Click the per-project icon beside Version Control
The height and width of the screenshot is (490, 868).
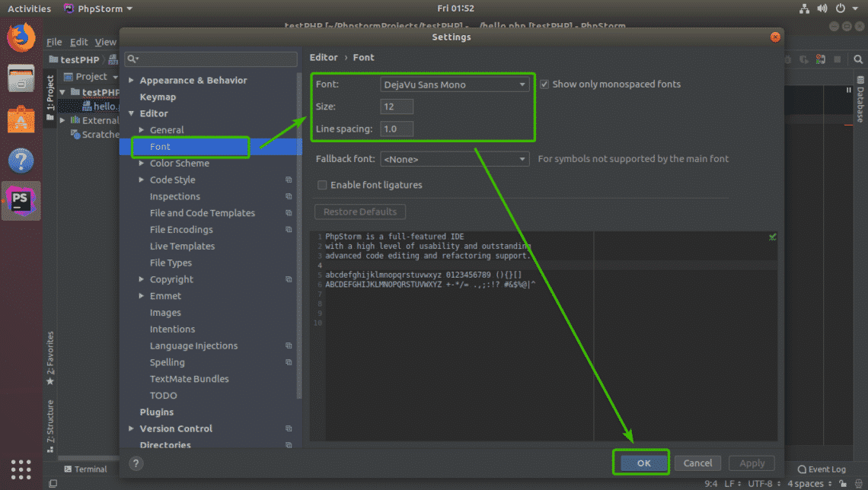click(x=289, y=428)
